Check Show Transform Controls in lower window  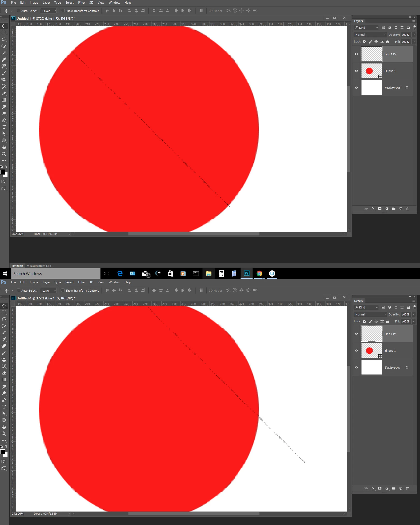tap(63, 290)
